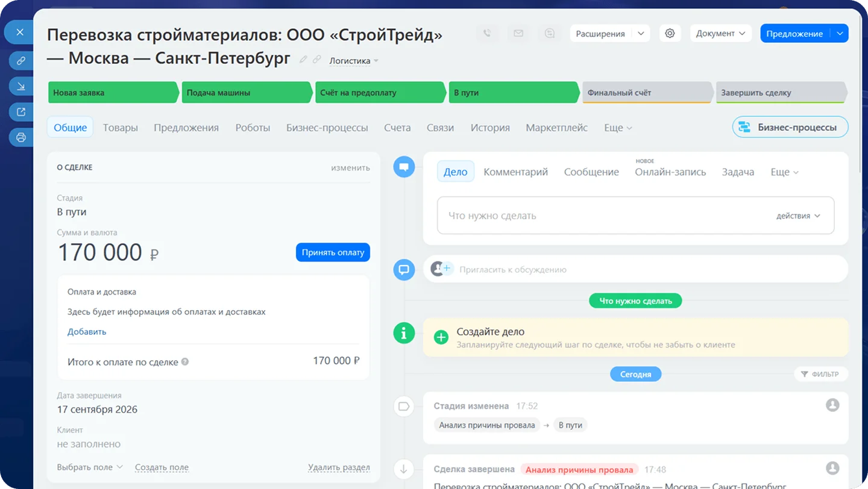Edit deal title with pencil icon

pos(303,60)
